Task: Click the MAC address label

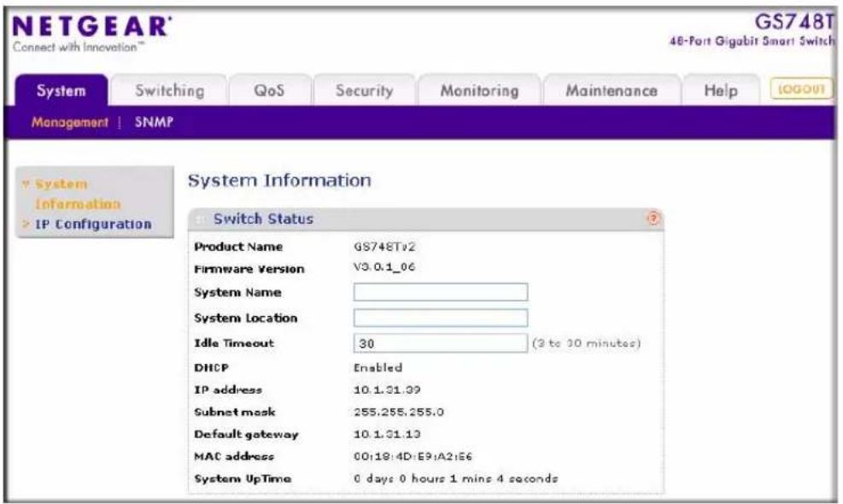Action: click(x=234, y=457)
